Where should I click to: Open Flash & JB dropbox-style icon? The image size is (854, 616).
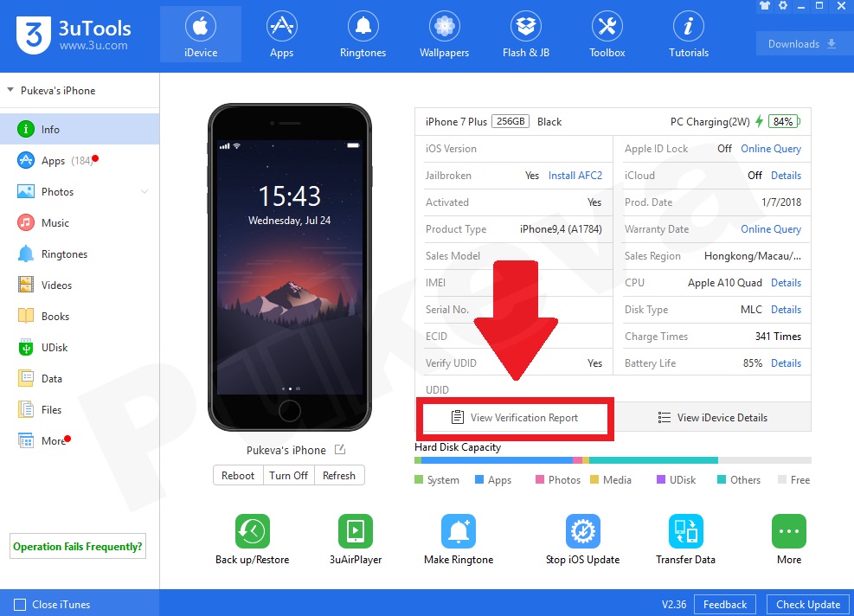tap(525, 26)
